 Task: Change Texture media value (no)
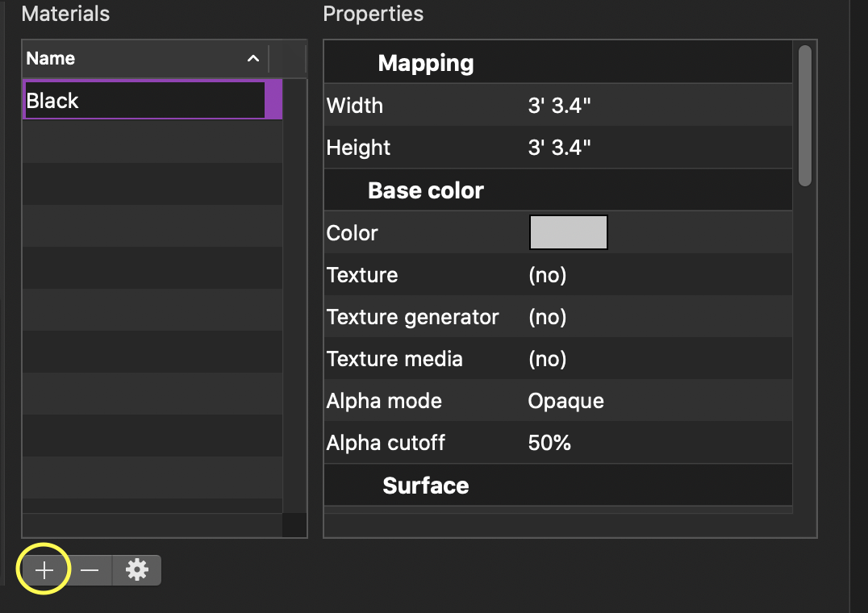pos(548,359)
